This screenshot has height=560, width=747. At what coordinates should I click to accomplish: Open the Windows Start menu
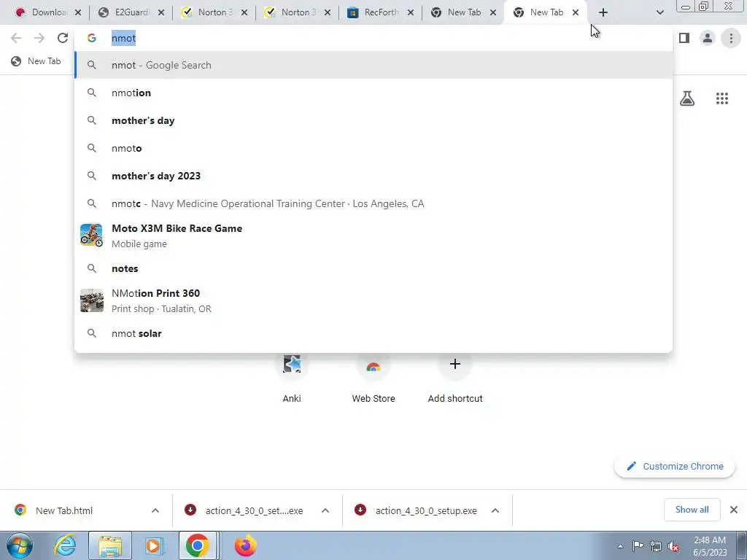coord(20,545)
